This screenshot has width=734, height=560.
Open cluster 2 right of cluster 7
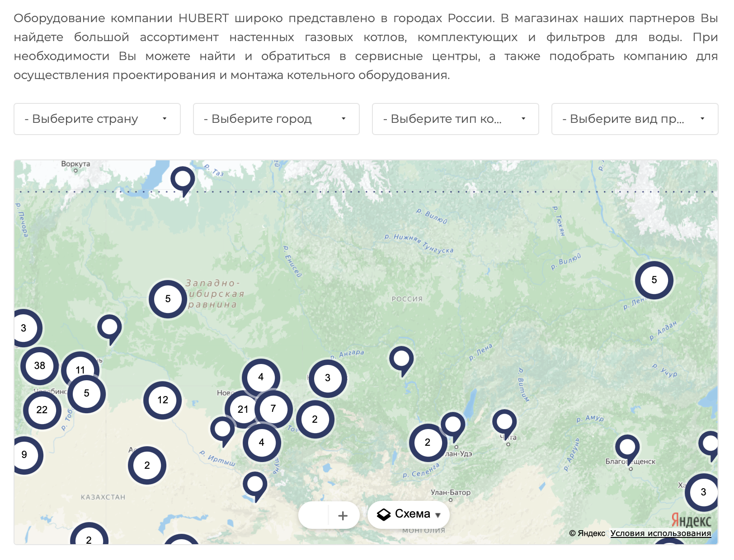[315, 420]
